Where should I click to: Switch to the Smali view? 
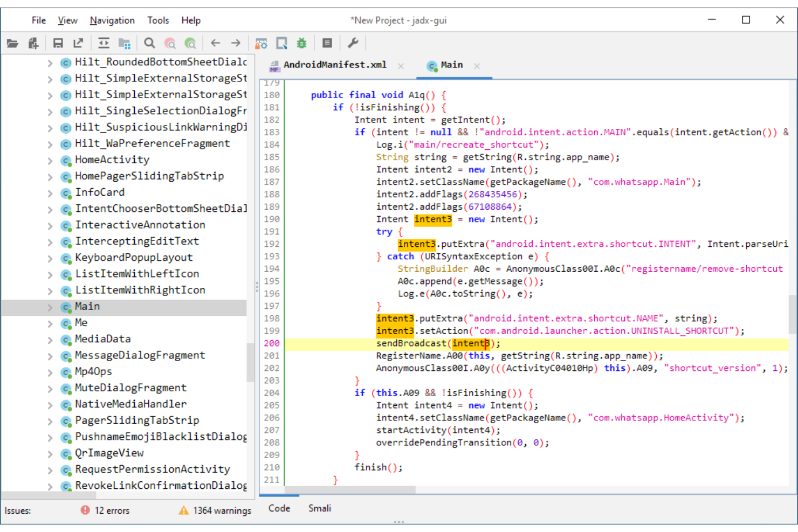pos(320,508)
